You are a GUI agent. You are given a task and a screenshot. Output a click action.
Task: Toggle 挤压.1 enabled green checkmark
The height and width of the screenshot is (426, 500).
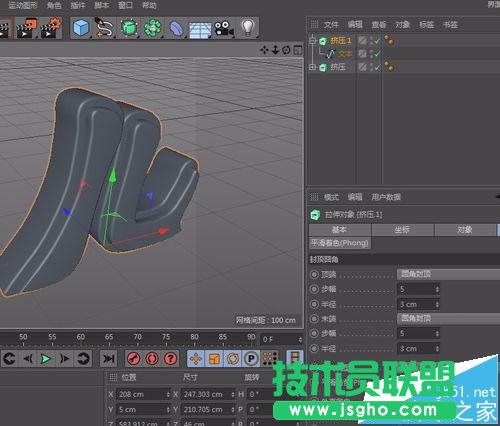[x=377, y=41]
